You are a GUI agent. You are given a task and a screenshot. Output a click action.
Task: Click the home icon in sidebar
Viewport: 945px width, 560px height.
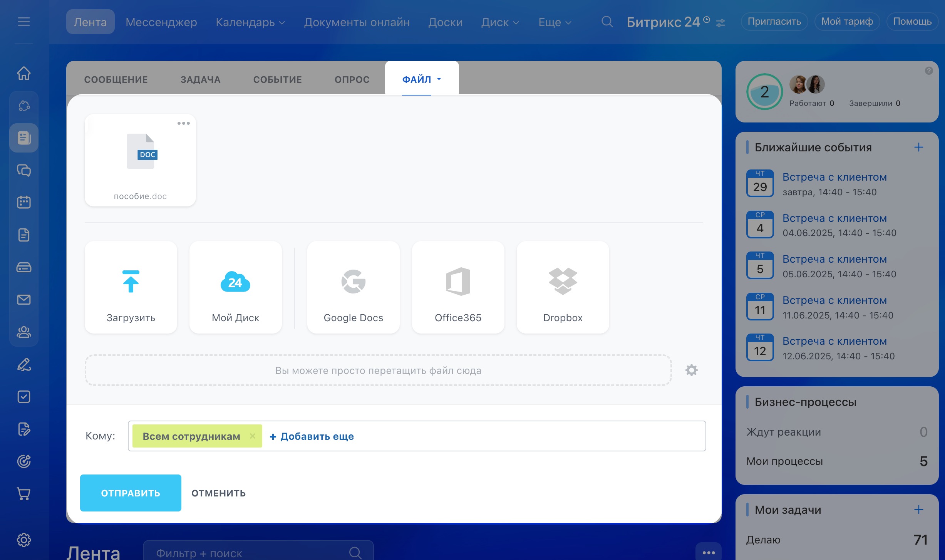pos(24,73)
